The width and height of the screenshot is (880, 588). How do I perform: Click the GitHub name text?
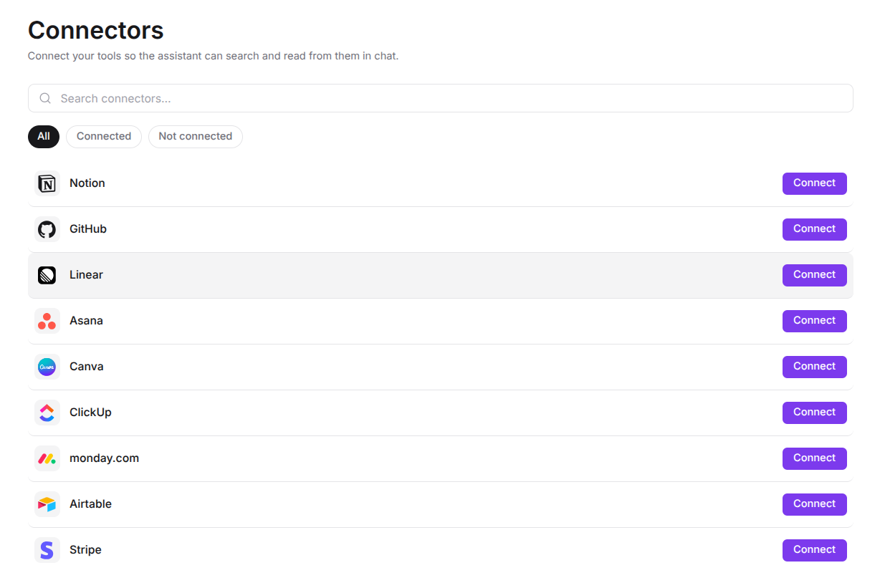[x=88, y=229]
